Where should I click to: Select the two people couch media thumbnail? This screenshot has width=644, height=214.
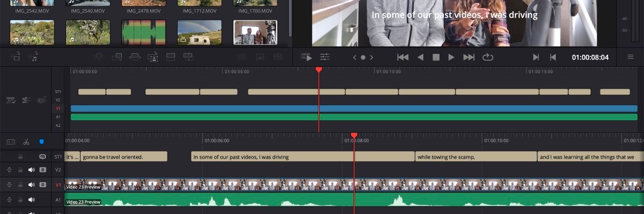point(255,32)
